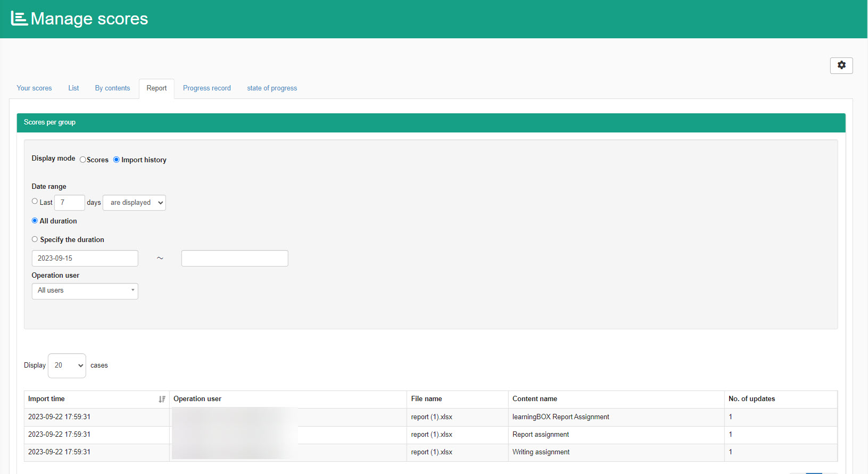Switch to the Your scores tab

pos(34,88)
